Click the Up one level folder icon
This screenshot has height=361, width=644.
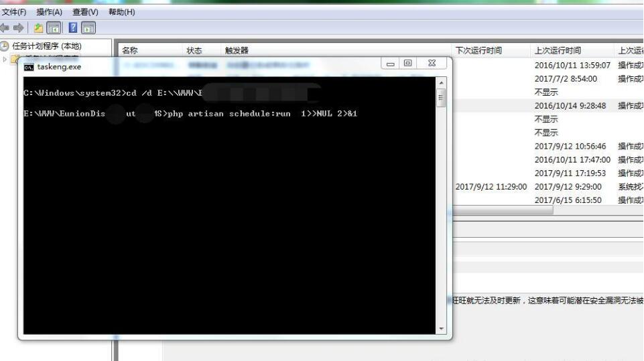(39, 28)
